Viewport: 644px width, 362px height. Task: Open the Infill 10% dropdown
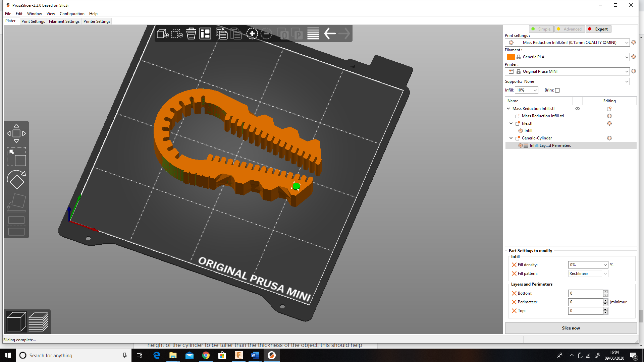click(527, 90)
